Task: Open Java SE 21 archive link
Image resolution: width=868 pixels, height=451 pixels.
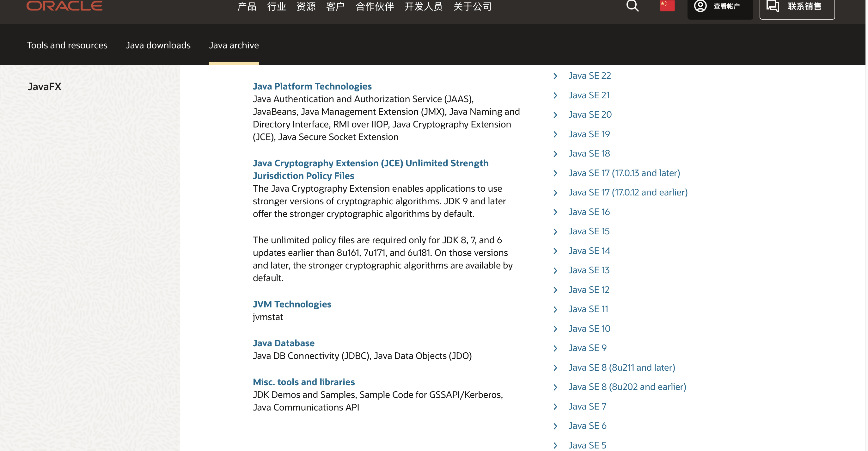Action: [589, 95]
